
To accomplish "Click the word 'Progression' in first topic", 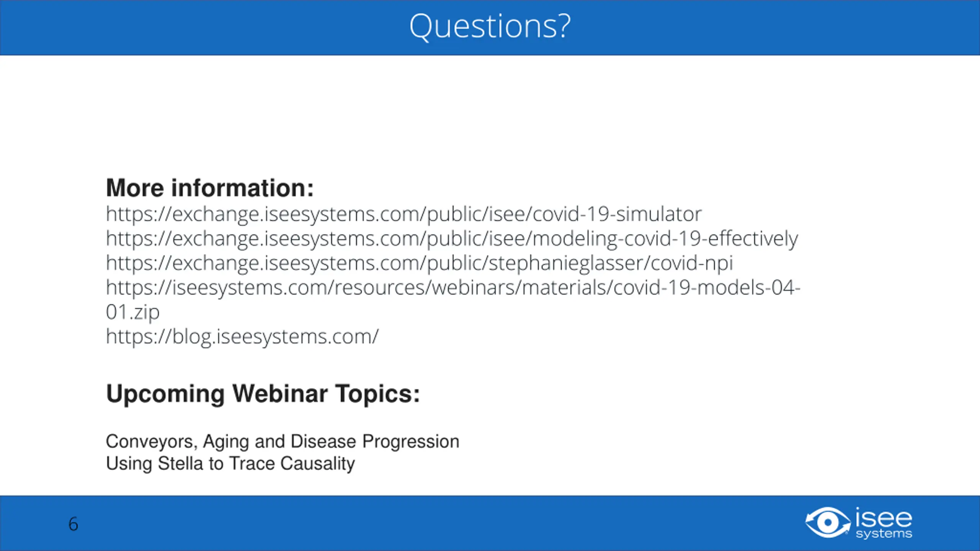I will tap(411, 442).
